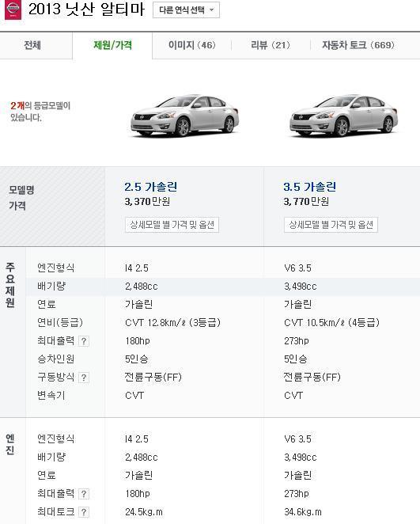The height and width of the screenshot is (524, 420).
Task: Click the 3.5 가솔린 car thumbnail
Action: pyautogui.click(x=344, y=116)
